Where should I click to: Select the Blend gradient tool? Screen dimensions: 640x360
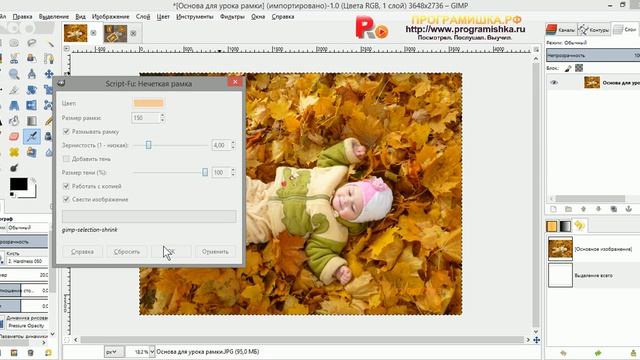pyautogui.click(x=31, y=121)
